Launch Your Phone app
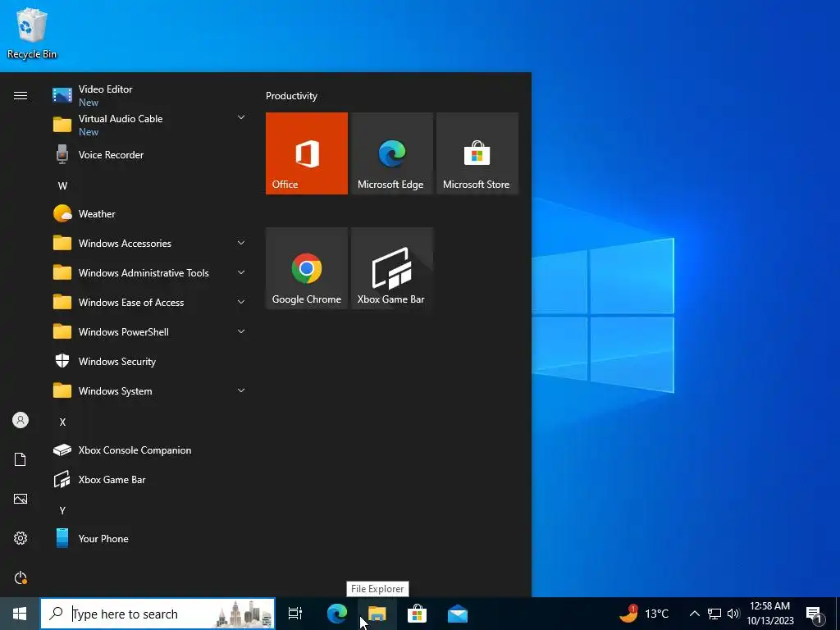The image size is (840, 630). pos(149,538)
